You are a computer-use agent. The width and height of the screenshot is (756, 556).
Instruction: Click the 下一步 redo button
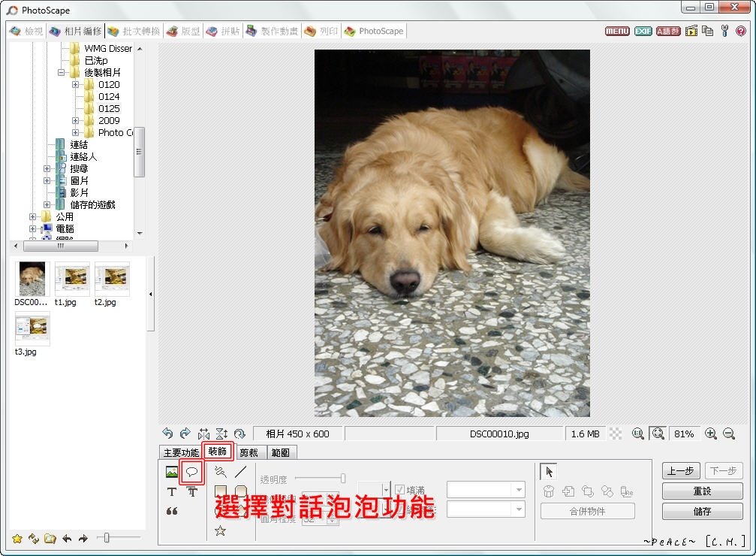(x=724, y=470)
